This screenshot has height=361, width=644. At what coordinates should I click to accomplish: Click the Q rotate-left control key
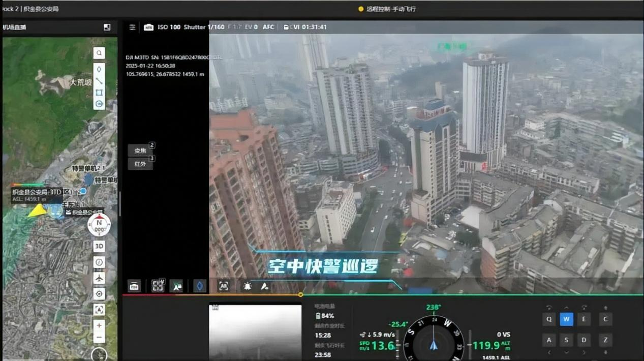[x=548, y=319]
